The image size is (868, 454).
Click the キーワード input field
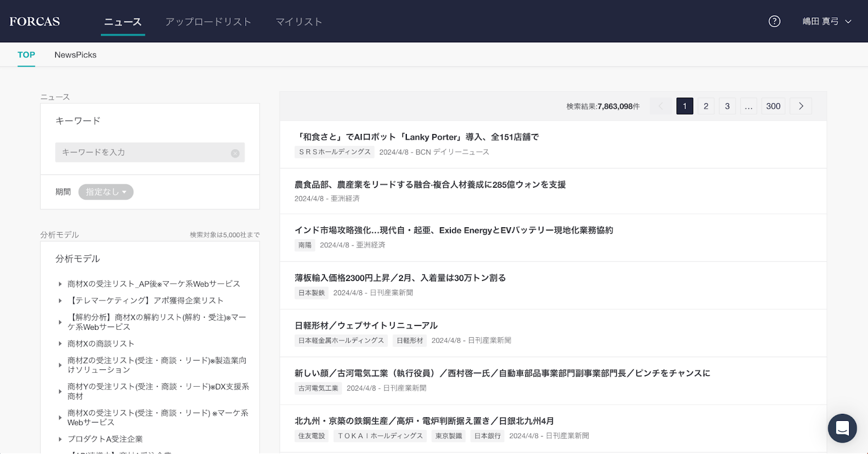(144, 152)
